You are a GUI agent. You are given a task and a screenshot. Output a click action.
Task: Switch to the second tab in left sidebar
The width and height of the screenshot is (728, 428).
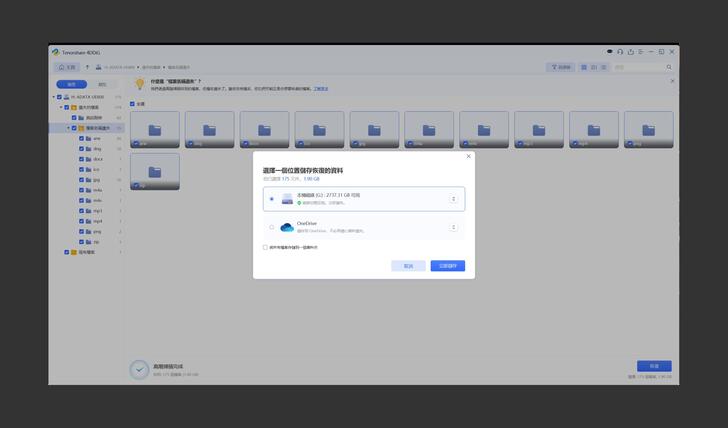coord(102,84)
